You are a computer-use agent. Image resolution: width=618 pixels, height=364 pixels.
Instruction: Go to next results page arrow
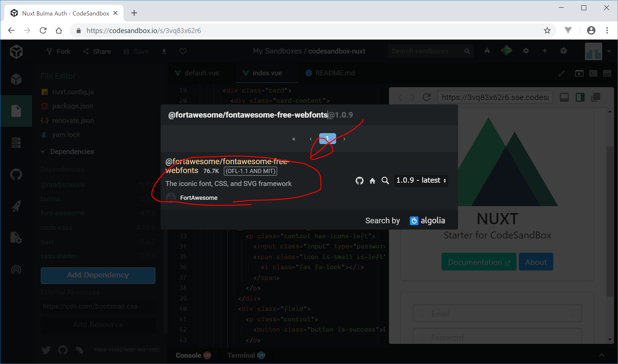(x=344, y=139)
